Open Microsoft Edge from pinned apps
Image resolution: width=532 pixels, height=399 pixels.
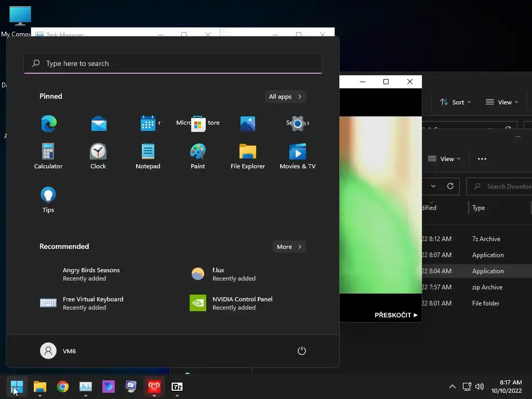pyautogui.click(x=48, y=124)
